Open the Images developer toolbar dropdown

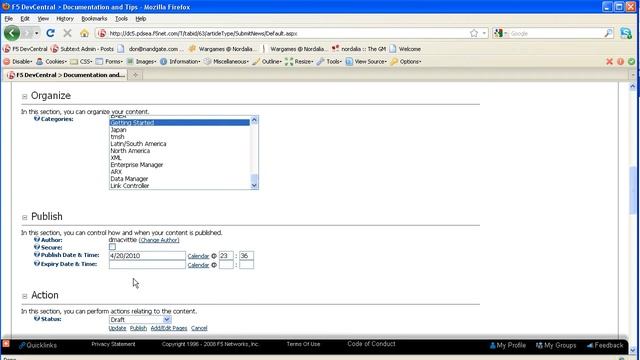141,62
